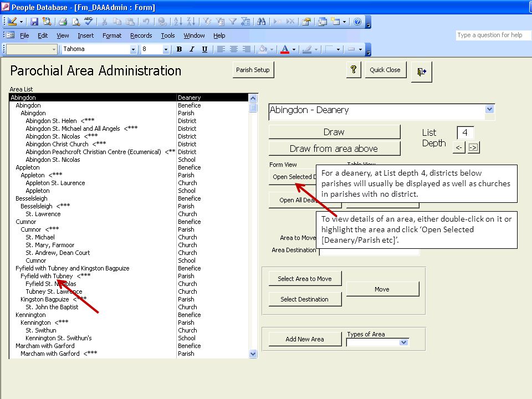Click the Apply Filter funnel icon
The image size is (532, 399).
(x=233, y=22)
